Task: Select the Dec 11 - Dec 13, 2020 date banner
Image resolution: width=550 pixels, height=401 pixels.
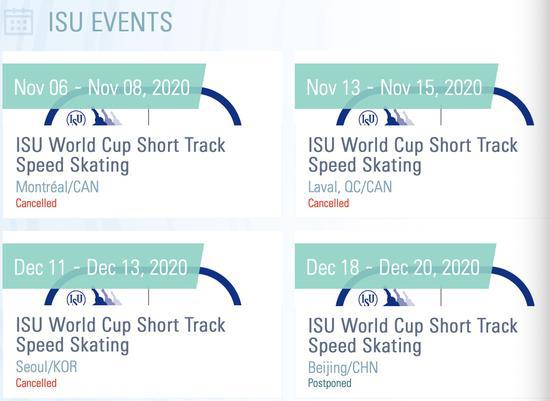Action: point(103,266)
